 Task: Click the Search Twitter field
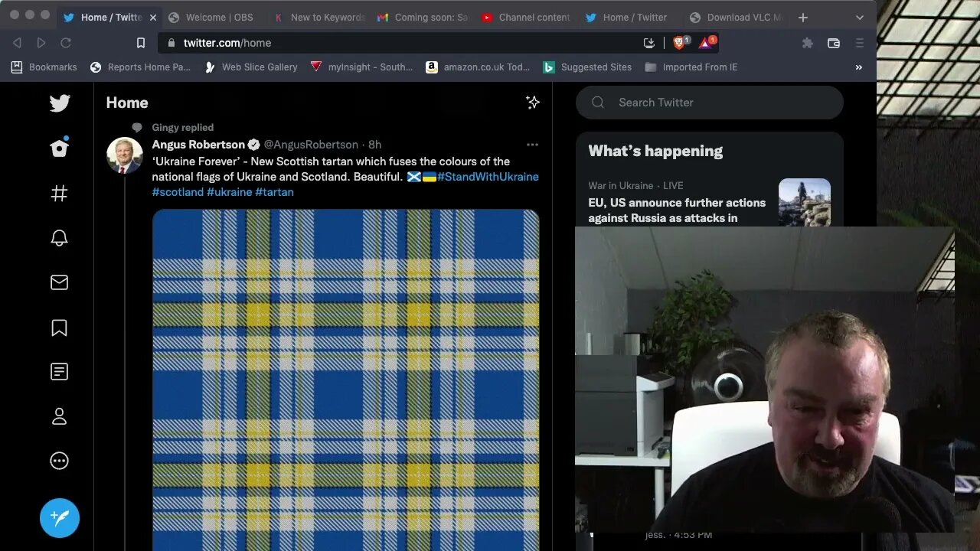(710, 103)
